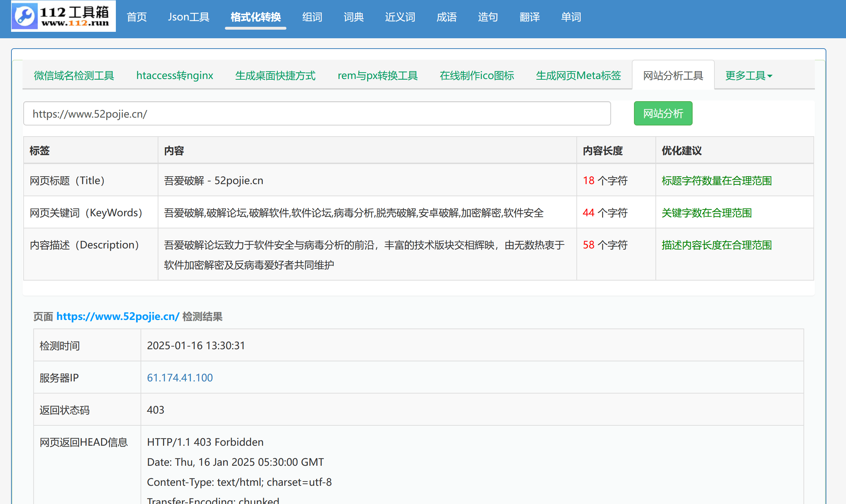Click 关键字数在合理范围 suggestion

pos(707,213)
